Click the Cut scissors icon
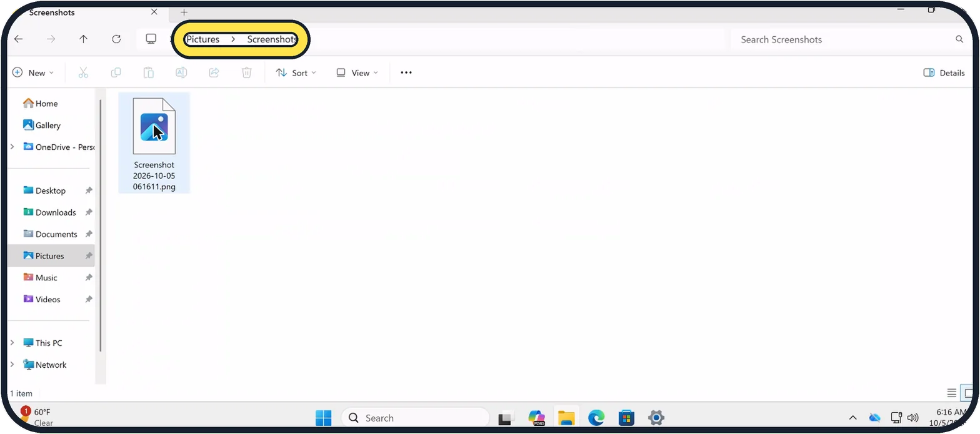This screenshot has width=980, height=434. point(83,72)
